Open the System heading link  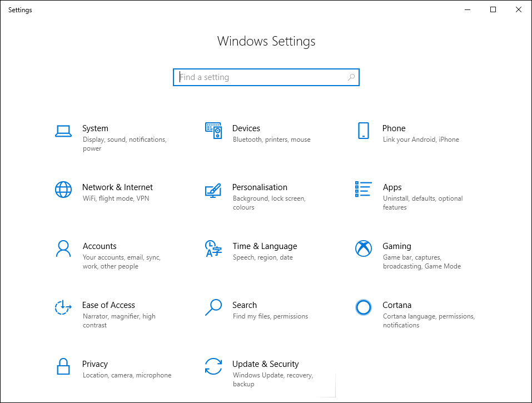(x=96, y=128)
